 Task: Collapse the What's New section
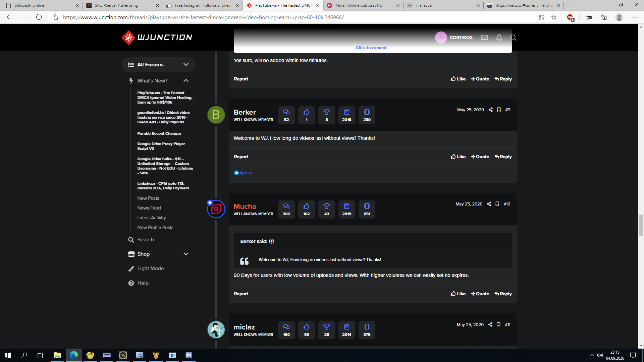(x=186, y=81)
